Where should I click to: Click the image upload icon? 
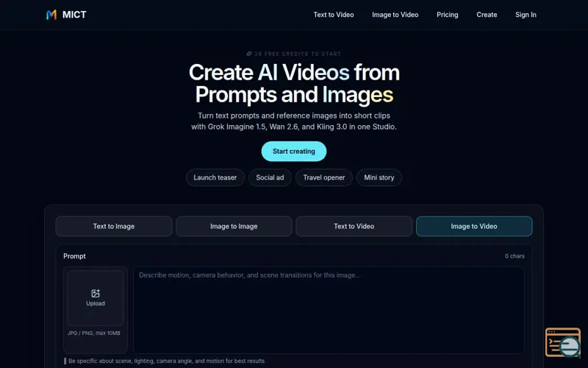pos(96,293)
